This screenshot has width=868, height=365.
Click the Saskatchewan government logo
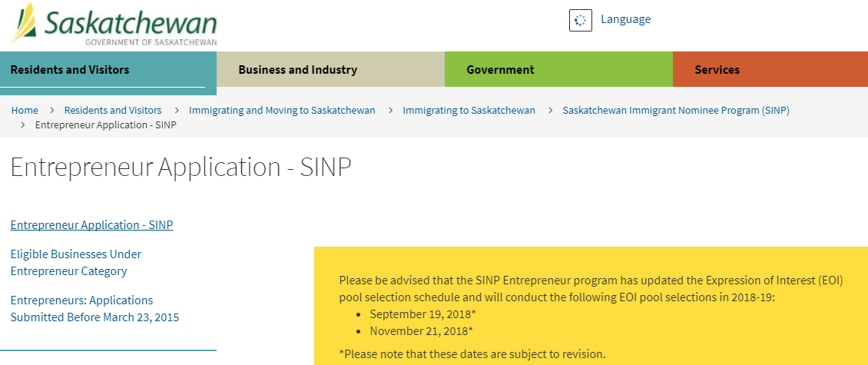pyautogui.click(x=114, y=25)
